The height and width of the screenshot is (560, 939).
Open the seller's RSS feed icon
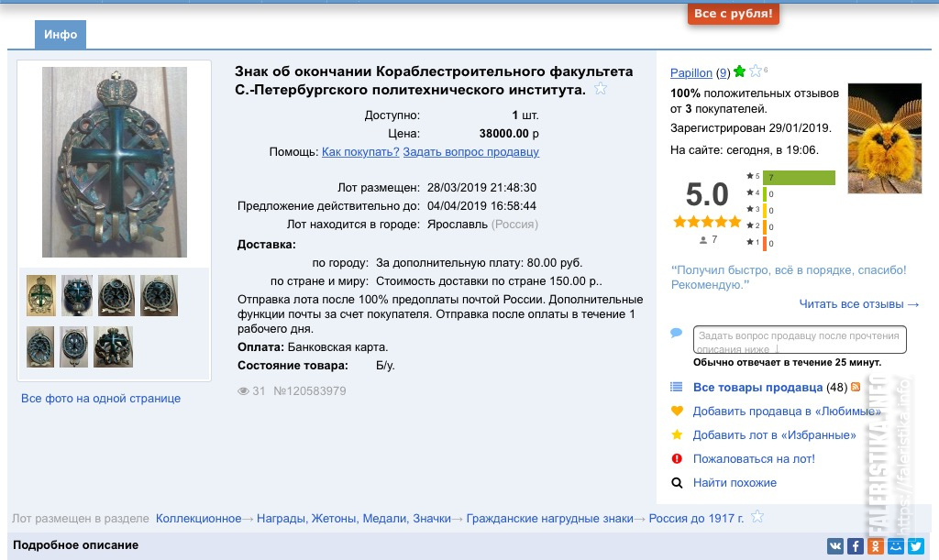pos(856,388)
